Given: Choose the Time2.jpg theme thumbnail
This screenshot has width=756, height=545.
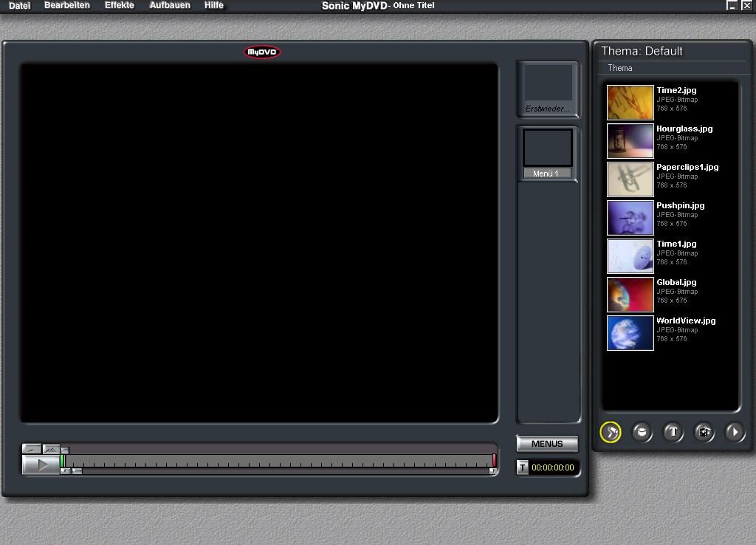Looking at the screenshot, I should point(630,102).
